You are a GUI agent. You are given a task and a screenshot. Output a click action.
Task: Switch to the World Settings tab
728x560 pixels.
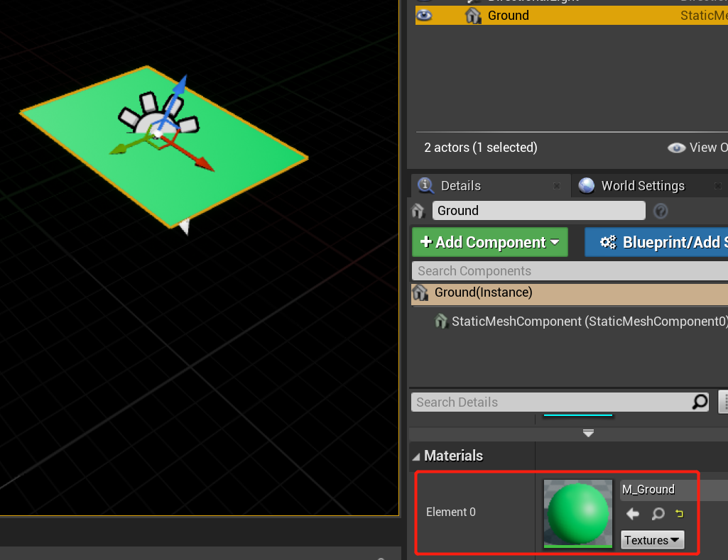643,186
